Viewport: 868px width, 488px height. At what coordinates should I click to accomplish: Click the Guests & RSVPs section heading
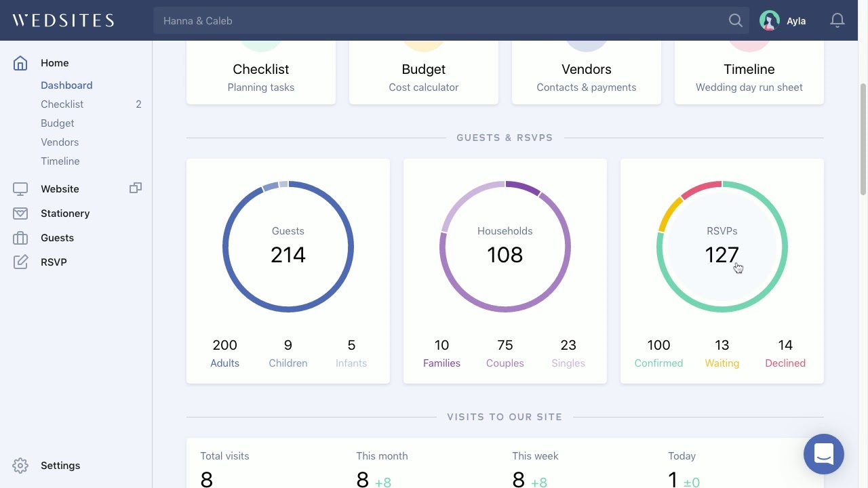pyautogui.click(x=505, y=138)
